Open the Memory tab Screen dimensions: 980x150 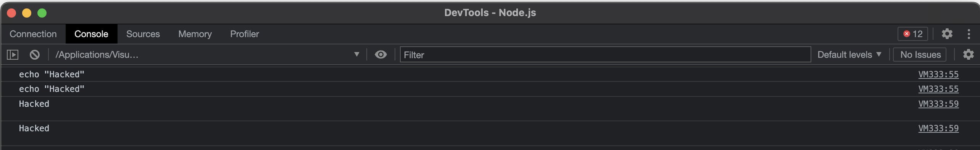(x=195, y=34)
